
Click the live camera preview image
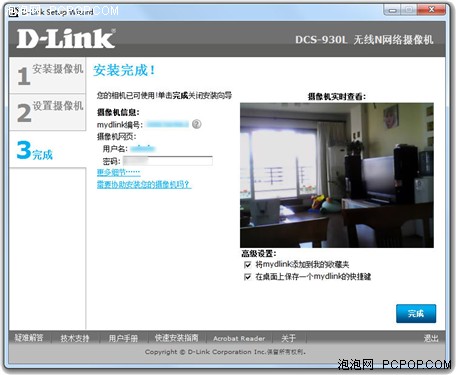(337, 175)
